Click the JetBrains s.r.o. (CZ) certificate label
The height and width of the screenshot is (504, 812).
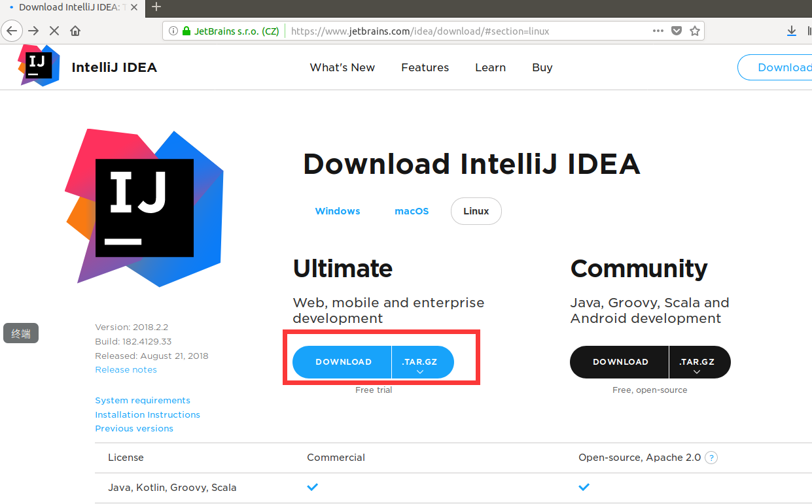pyautogui.click(x=237, y=31)
